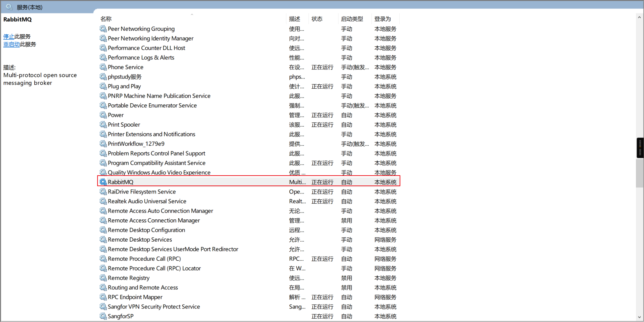This screenshot has height=322, width=644.
Task: Select Realtek Audio Universal Service
Action: coord(147,201)
